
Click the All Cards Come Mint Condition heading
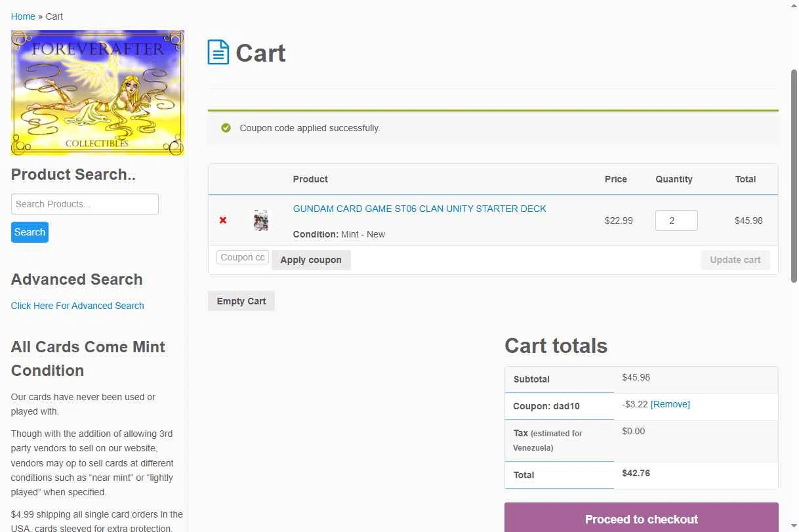88,358
